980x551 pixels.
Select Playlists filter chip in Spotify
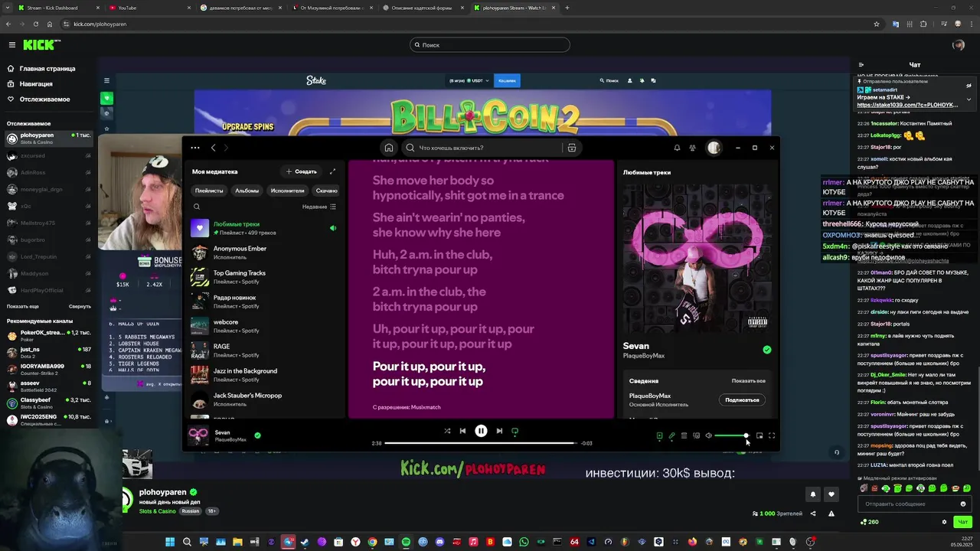pyautogui.click(x=209, y=191)
